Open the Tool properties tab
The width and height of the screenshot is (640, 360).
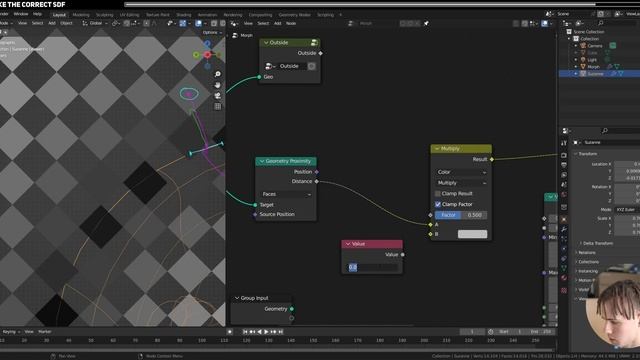click(564, 143)
